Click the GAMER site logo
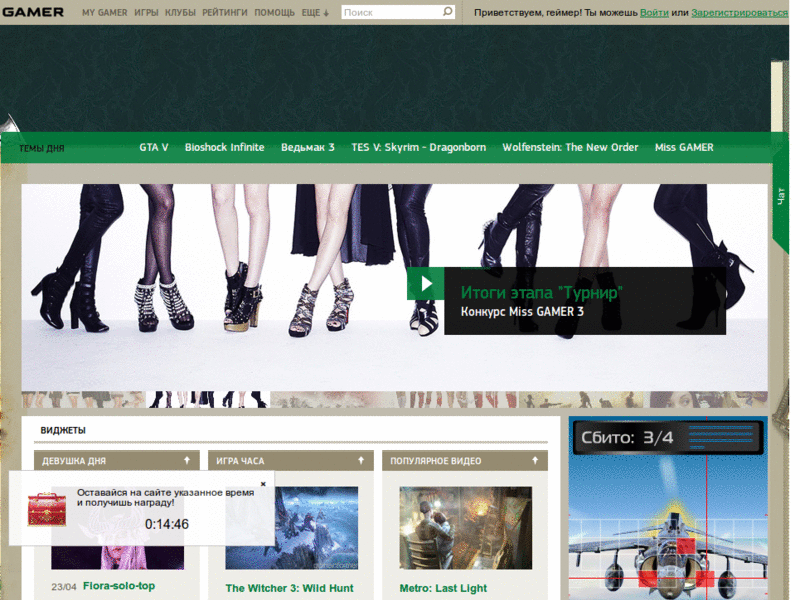 click(x=33, y=12)
